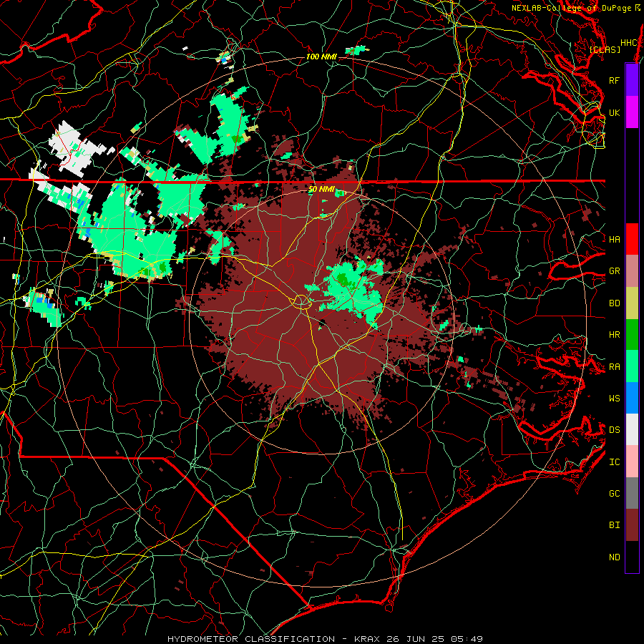This screenshot has width=644, height=644.
Task: Click the IC light pink legend swatch
Action: pyautogui.click(x=632, y=462)
